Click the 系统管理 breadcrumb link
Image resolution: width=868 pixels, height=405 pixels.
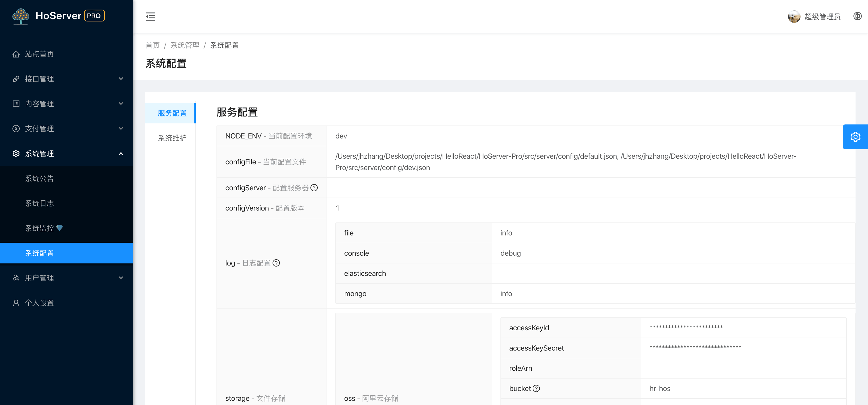(185, 45)
